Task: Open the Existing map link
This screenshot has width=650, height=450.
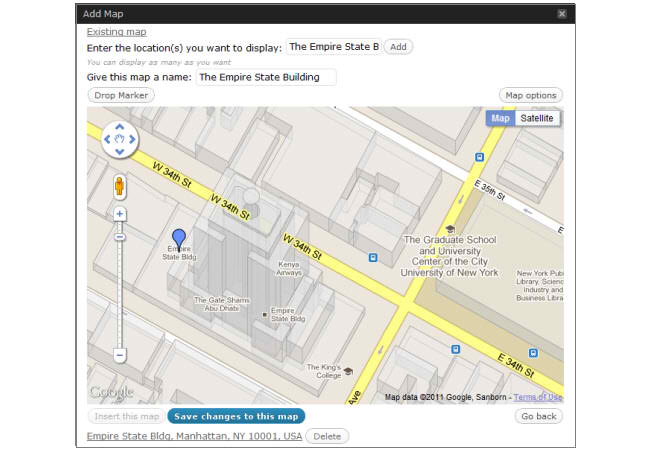Action: [x=116, y=32]
